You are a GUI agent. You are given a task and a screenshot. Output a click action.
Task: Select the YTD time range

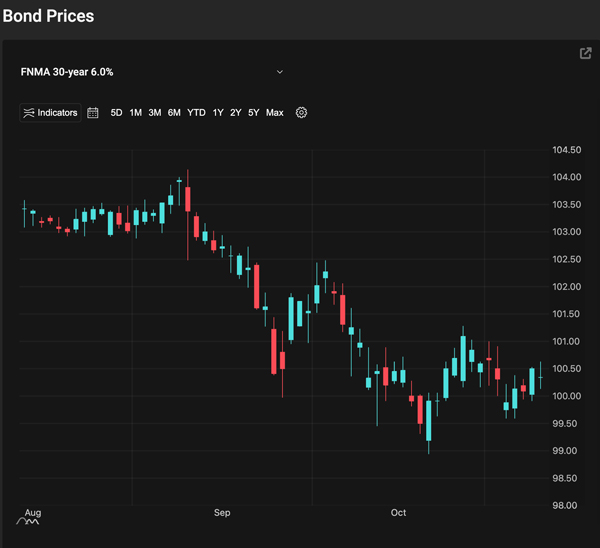click(196, 113)
